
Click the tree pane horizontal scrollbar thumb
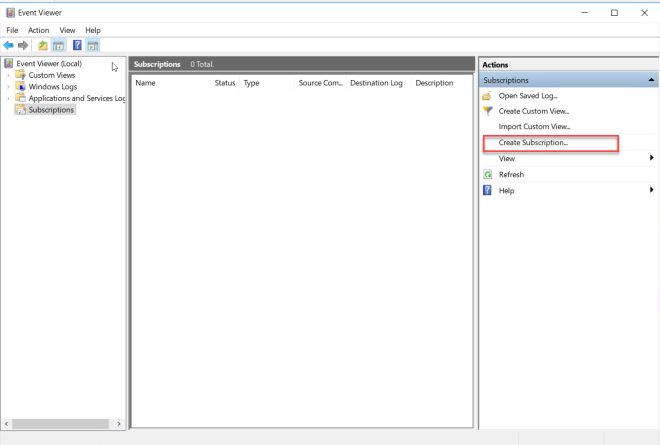point(60,424)
